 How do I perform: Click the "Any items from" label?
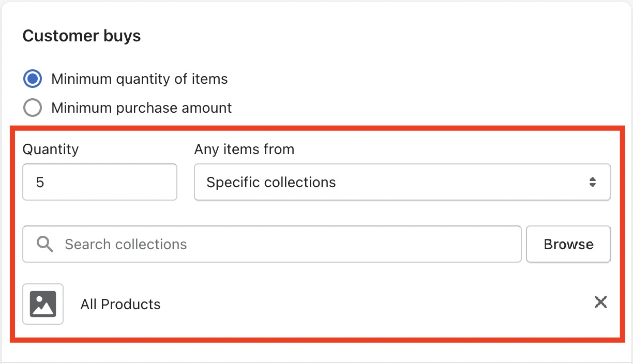[244, 149]
